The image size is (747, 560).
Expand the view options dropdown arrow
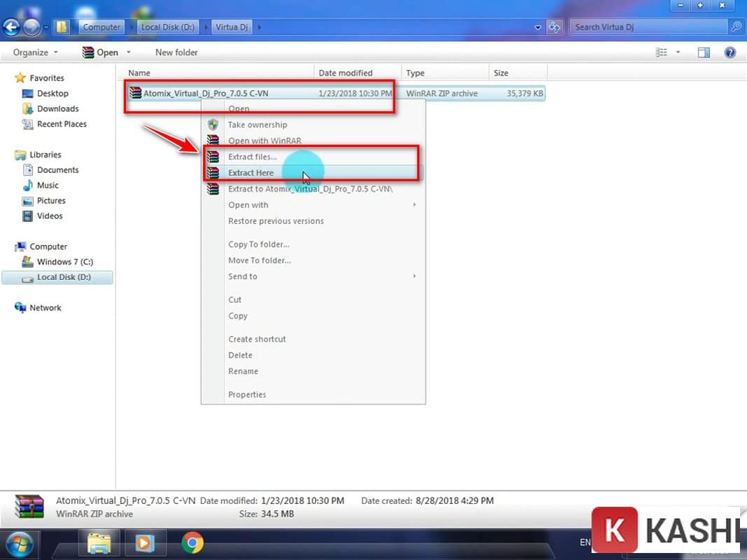coord(678,52)
